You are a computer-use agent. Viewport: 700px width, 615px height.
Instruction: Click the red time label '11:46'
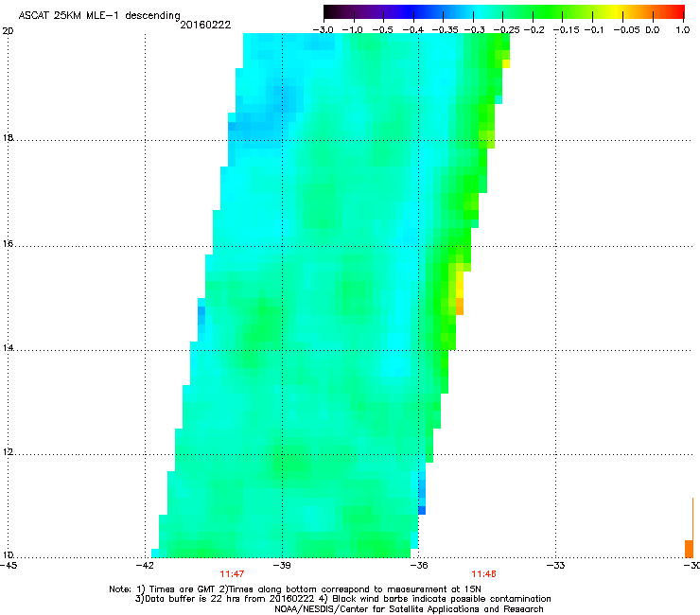(x=483, y=574)
